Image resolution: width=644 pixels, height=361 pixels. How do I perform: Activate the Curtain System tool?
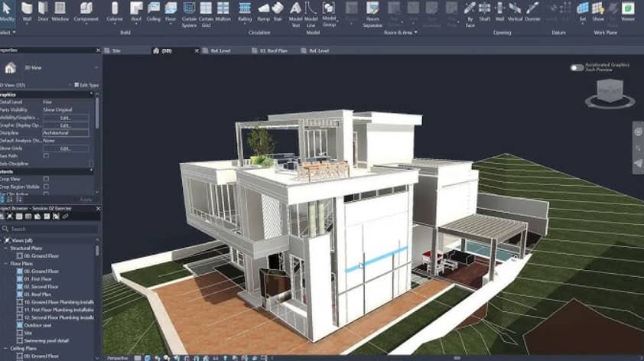click(x=189, y=14)
